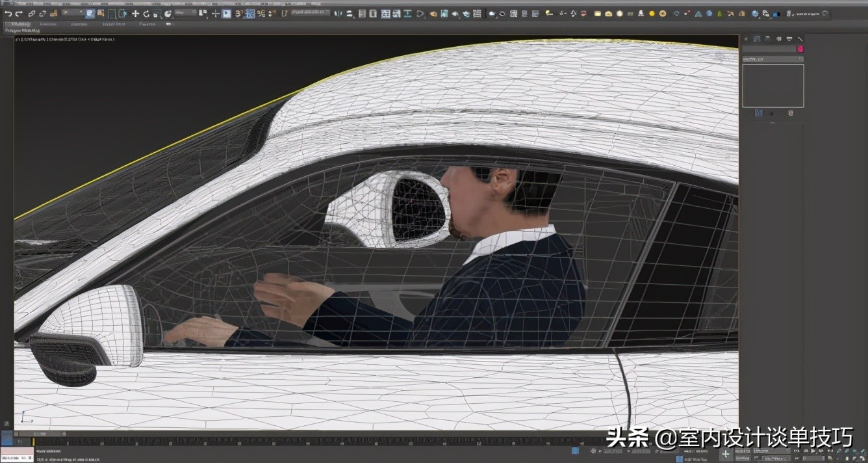Toggle Spinner Snap
The image size is (868, 463).
click(272, 14)
